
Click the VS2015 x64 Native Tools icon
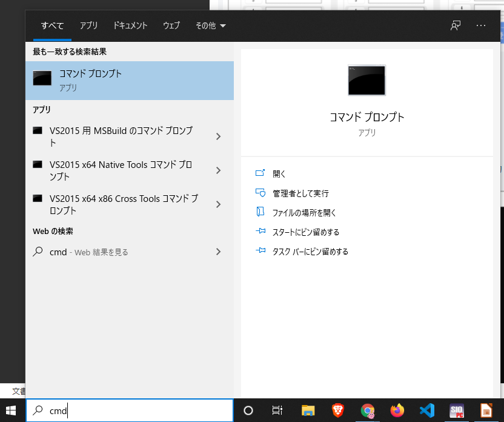pos(38,164)
